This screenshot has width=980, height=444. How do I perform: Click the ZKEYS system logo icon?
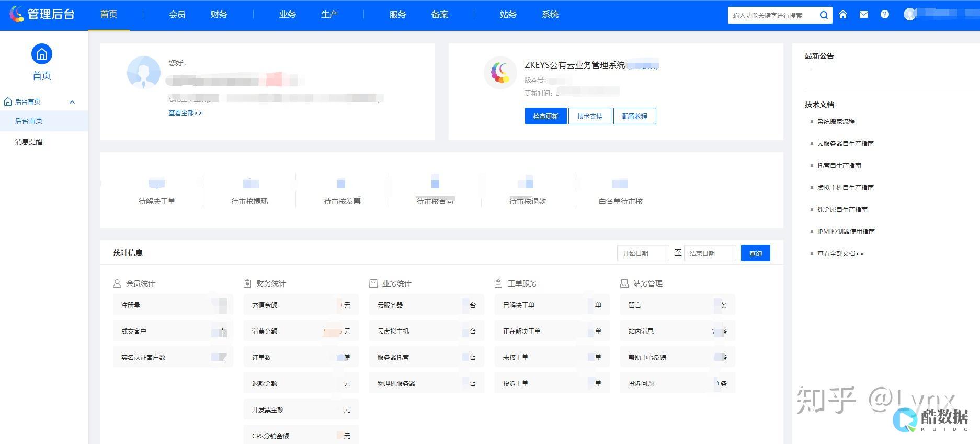coord(500,73)
